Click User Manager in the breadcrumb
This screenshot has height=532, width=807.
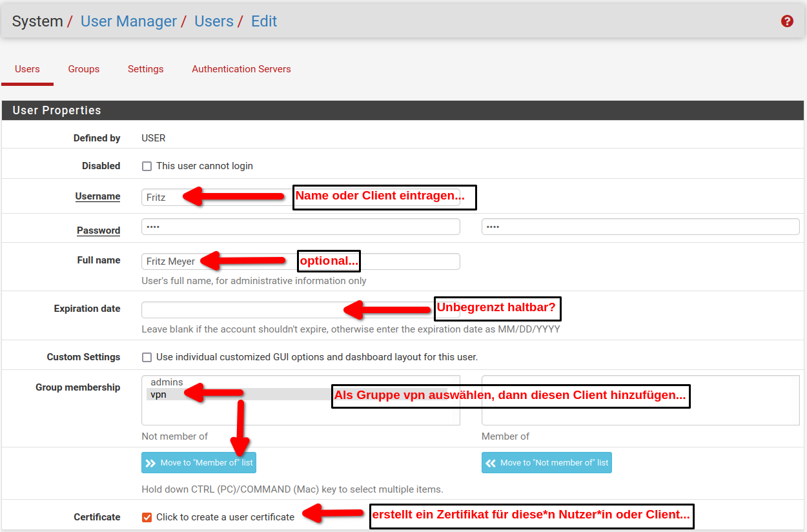tap(128, 21)
